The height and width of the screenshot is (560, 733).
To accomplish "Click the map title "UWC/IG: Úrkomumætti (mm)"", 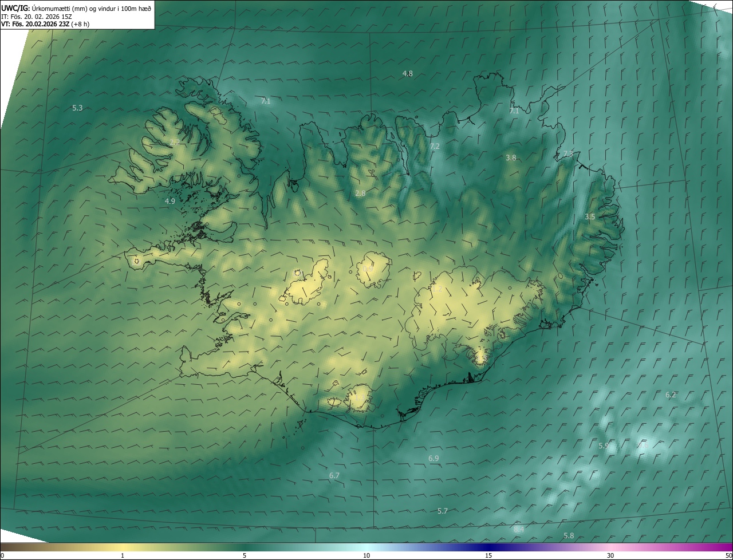I will [45, 8].
